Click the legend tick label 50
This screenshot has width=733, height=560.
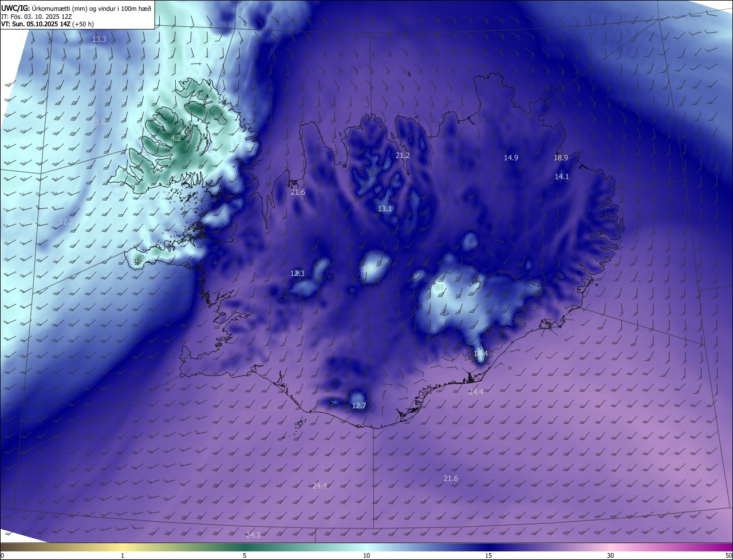[x=728, y=555]
